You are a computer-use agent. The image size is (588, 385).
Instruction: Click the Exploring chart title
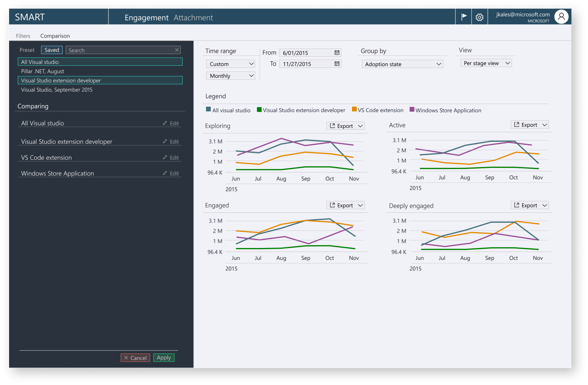click(x=217, y=126)
